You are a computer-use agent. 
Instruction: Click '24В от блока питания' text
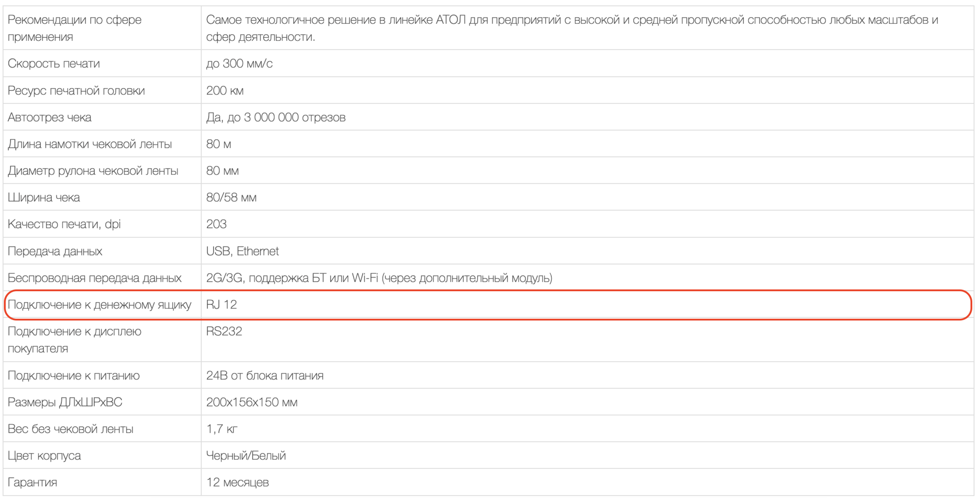pos(265,376)
